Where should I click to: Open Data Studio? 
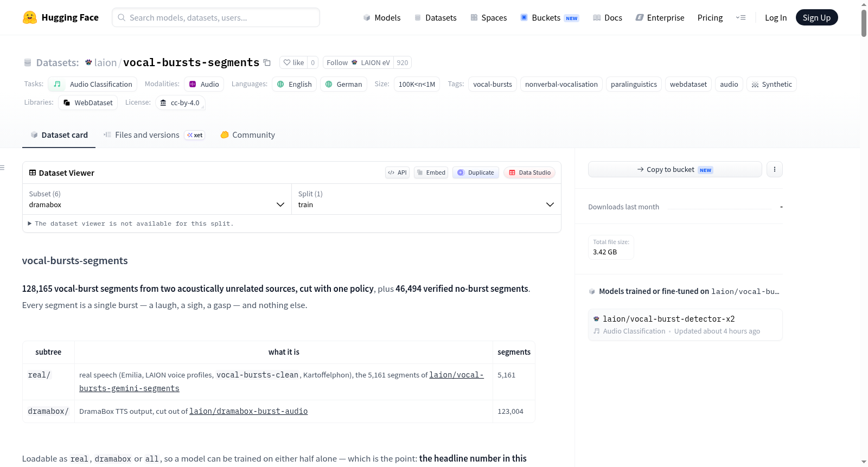(x=529, y=172)
